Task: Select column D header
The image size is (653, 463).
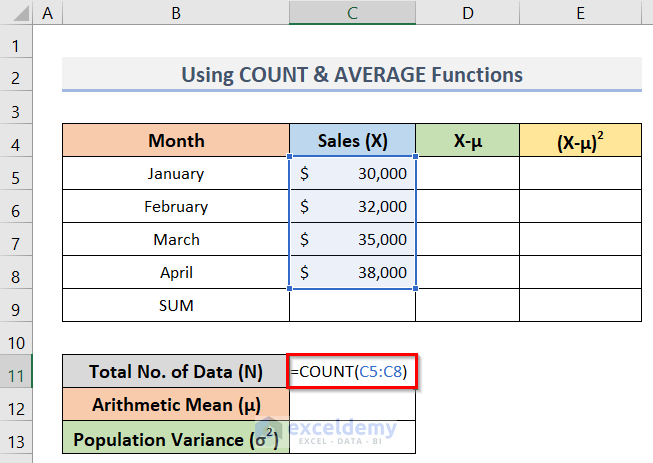Action: tap(467, 13)
